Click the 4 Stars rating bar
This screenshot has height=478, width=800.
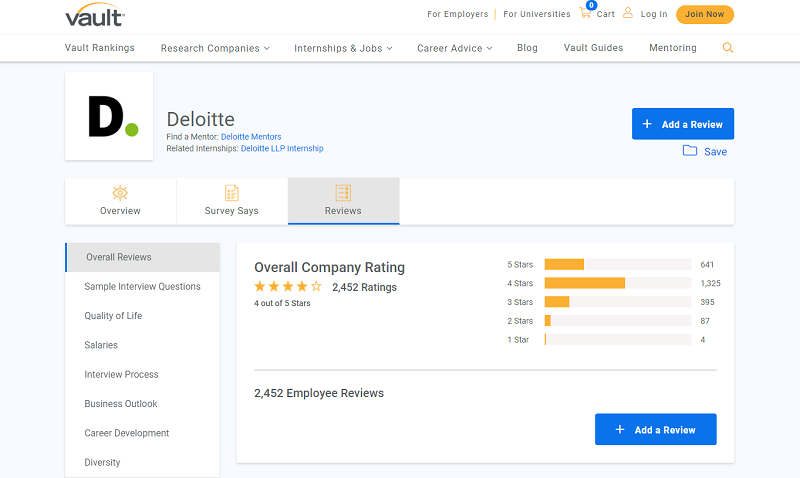618,283
